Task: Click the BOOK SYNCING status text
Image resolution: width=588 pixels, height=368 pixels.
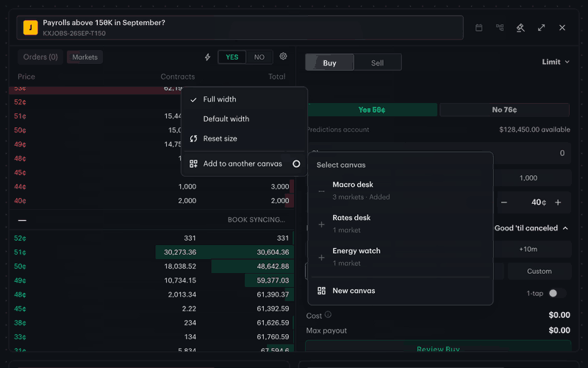Action: tap(257, 219)
